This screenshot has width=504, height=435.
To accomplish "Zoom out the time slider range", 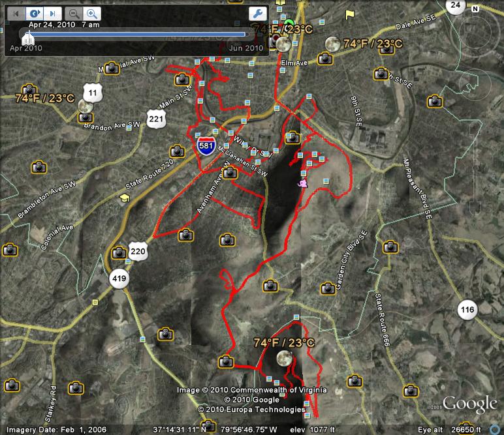I will [x=74, y=13].
